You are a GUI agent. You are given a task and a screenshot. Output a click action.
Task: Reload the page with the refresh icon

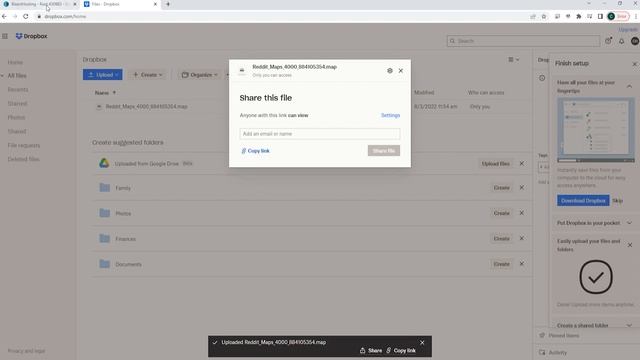(x=26, y=16)
